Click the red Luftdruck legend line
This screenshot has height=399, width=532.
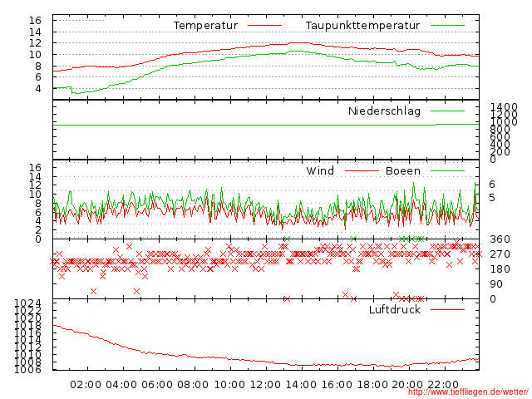point(447,309)
